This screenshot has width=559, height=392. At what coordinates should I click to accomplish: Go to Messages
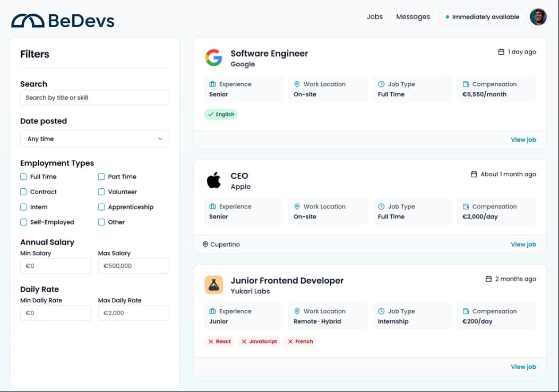pos(413,16)
